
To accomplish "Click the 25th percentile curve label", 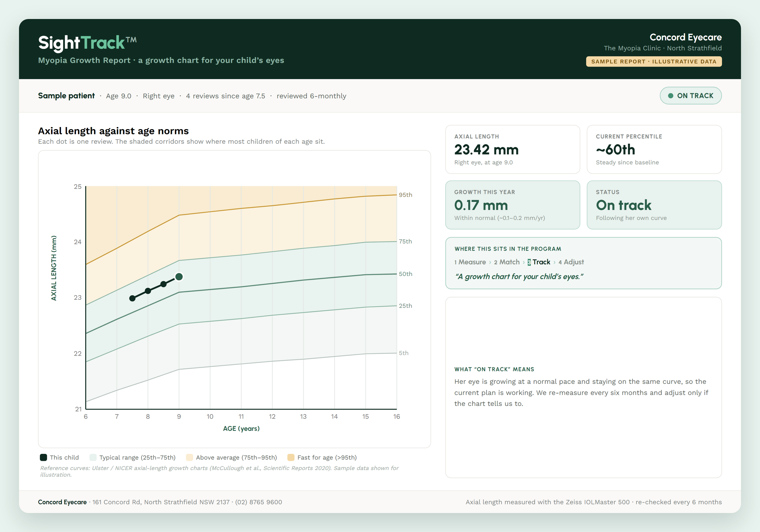I will 406,306.
